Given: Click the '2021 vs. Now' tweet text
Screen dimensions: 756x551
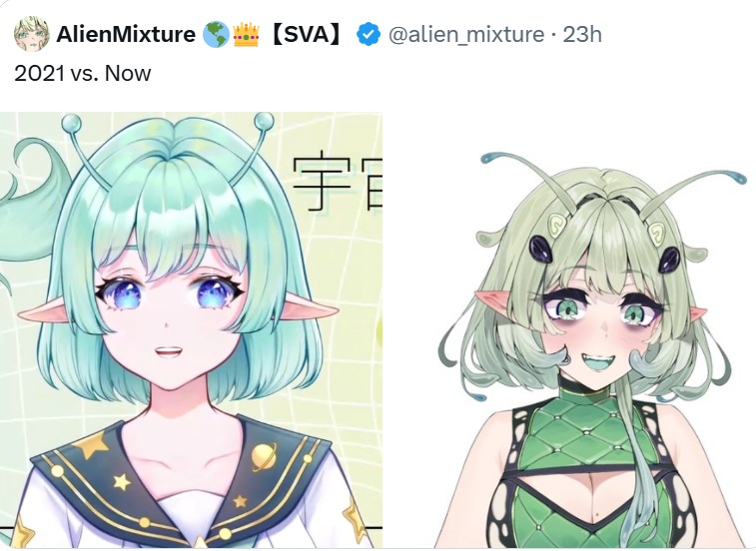Looking at the screenshot, I should [83, 73].
